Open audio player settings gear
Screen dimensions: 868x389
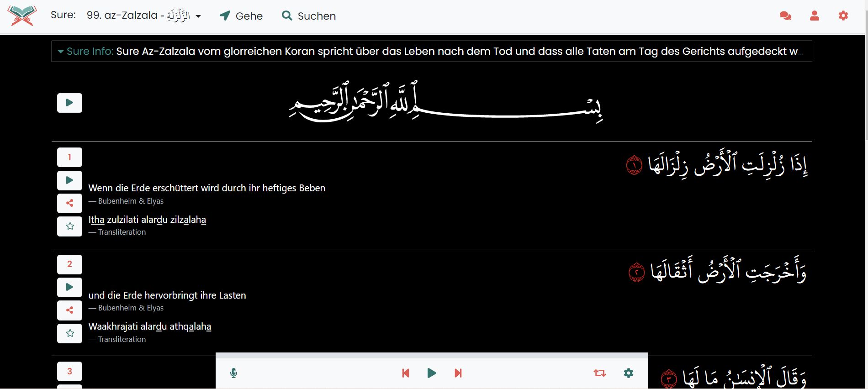[x=629, y=373]
